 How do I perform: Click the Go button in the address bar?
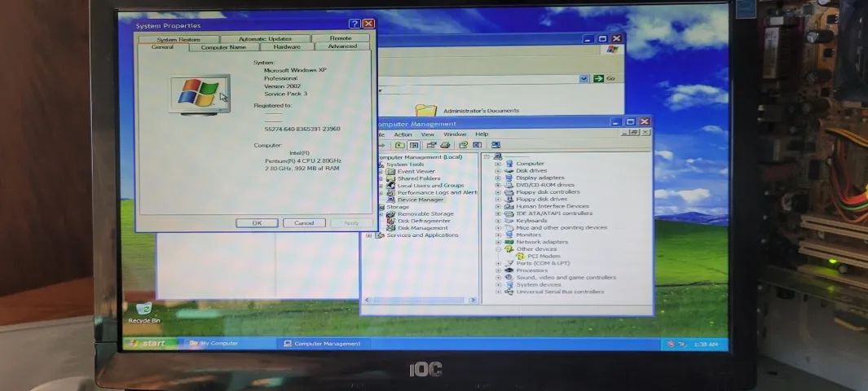605,78
